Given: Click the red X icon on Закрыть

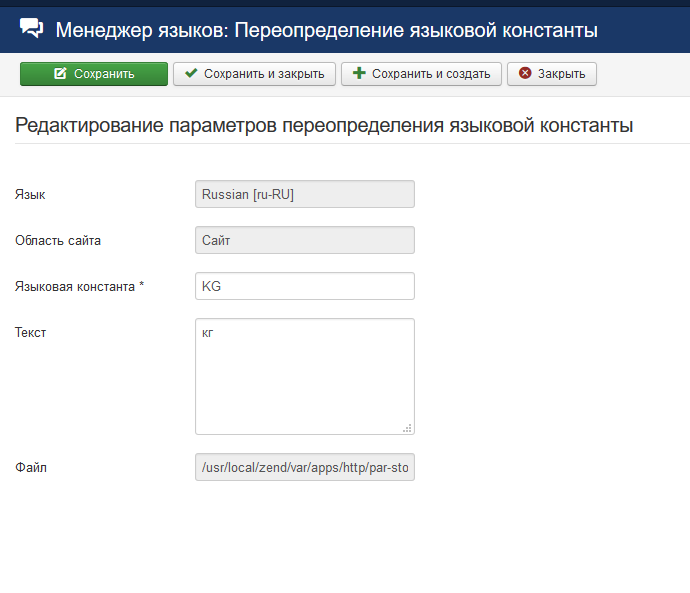Looking at the screenshot, I should tap(525, 73).
